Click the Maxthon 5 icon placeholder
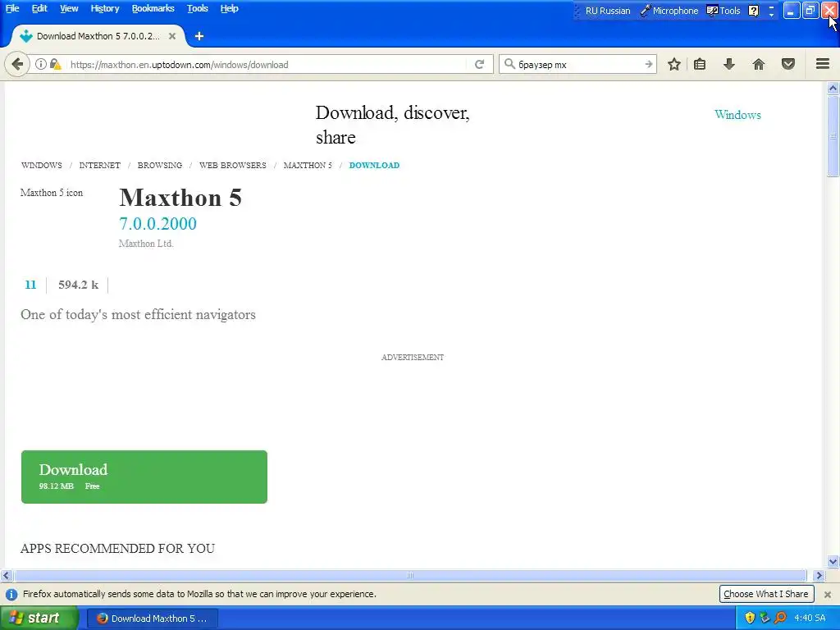The width and height of the screenshot is (840, 630). pos(52,193)
